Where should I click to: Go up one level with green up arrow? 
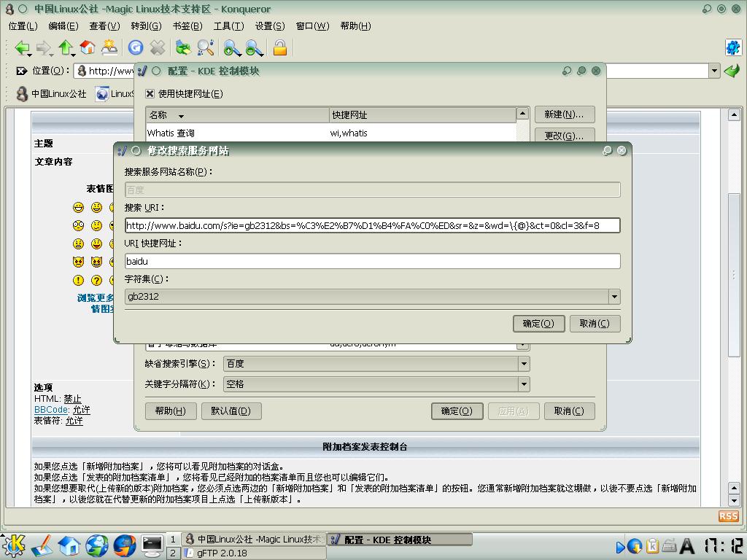pos(65,47)
